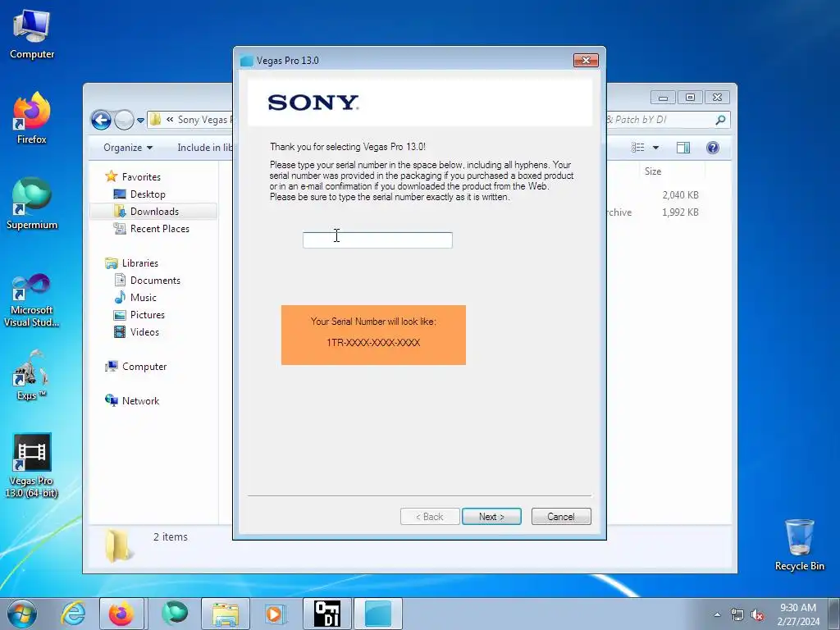Click the Next button in Vegas Pro dialog
Screen dimensions: 840x630
click(x=491, y=517)
